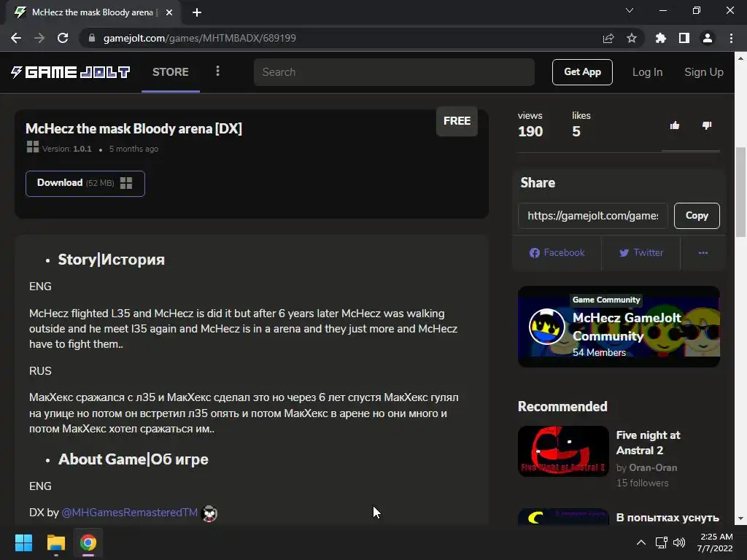Open the network status tray icon
This screenshot has width=747, height=560.
pyautogui.click(x=661, y=542)
